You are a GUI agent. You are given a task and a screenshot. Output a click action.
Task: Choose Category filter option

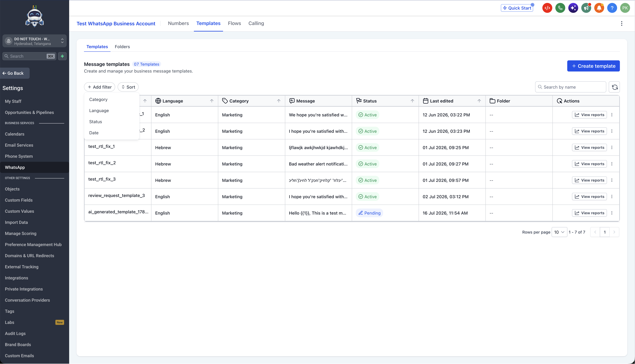[111, 100]
